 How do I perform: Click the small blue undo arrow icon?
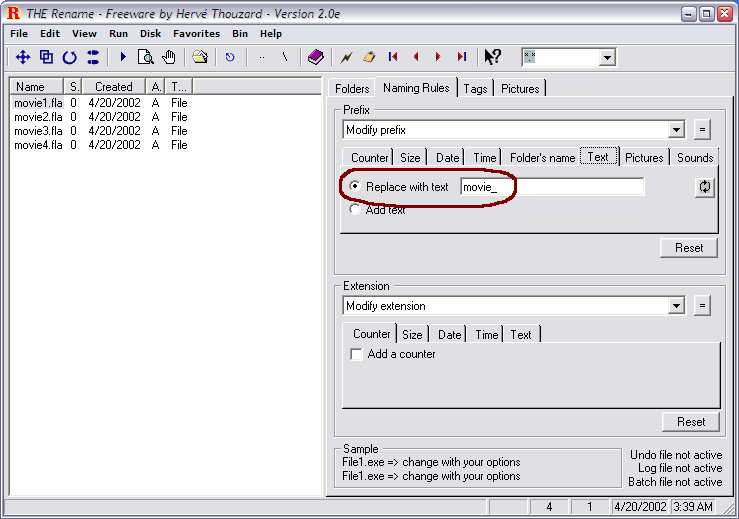pyautogui.click(x=230, y=58)
